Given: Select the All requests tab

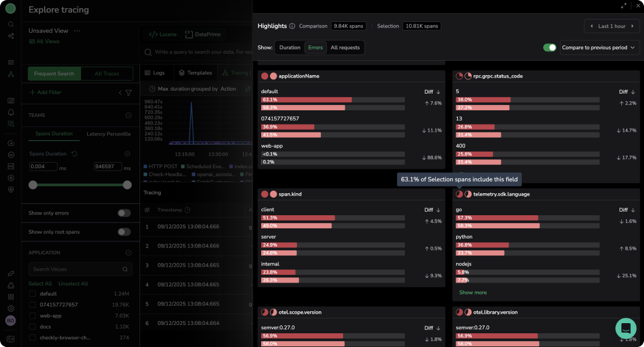Looking at the screenshot, I should pyautogui.click(x=345, y=48).
